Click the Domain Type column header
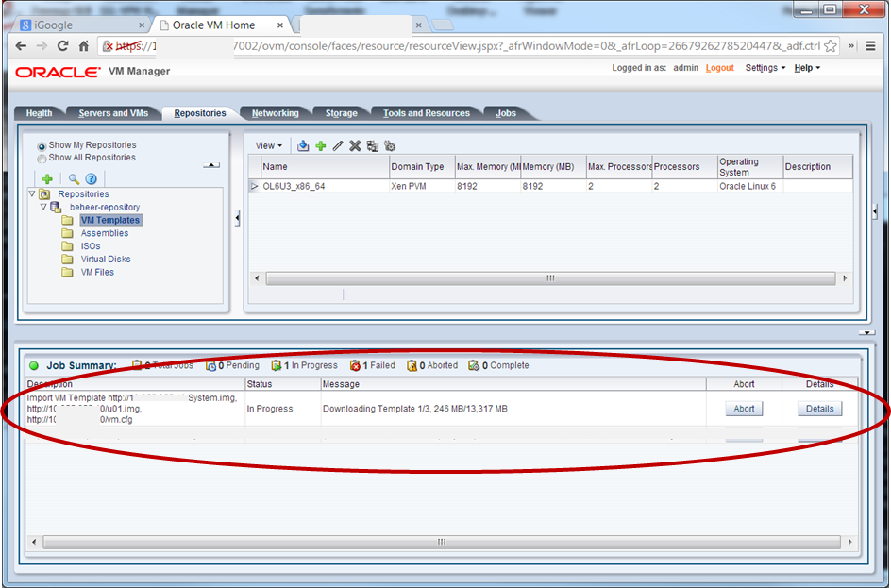 tap(421, 166)
